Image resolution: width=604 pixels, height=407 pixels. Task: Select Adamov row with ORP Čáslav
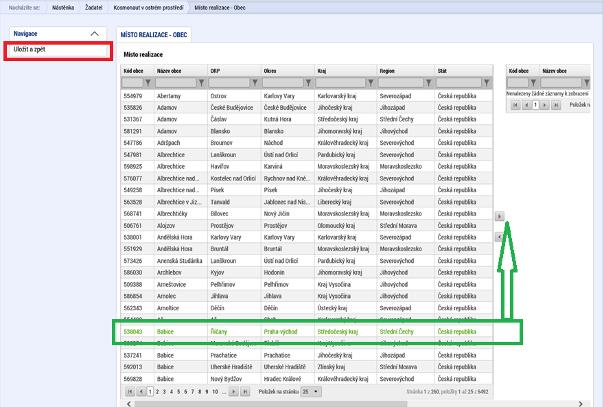pos(307,119)
